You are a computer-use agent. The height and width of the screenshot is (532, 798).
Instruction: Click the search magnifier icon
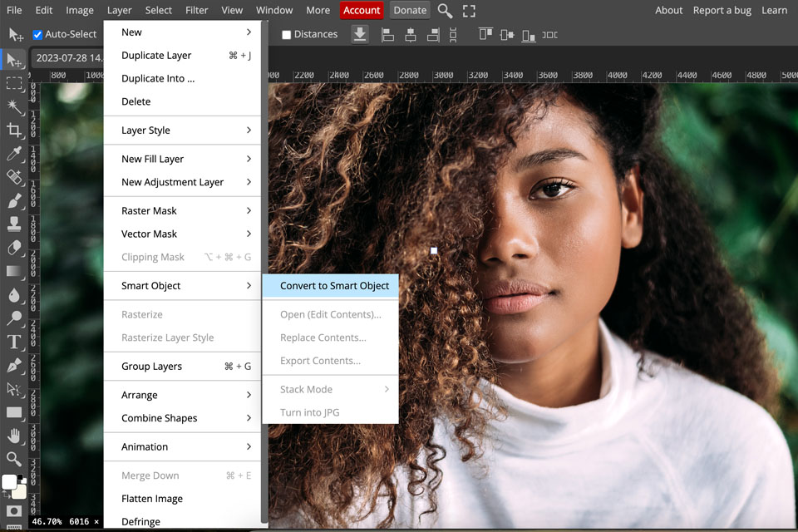pyautogui.click(x=446, y=11)
